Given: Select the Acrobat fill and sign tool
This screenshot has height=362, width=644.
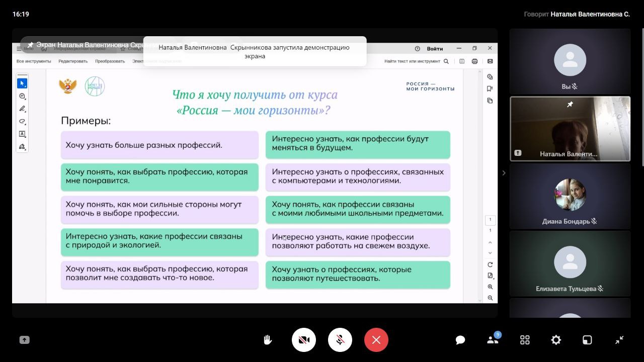Looking at the screenshot, I should [22, 147].
